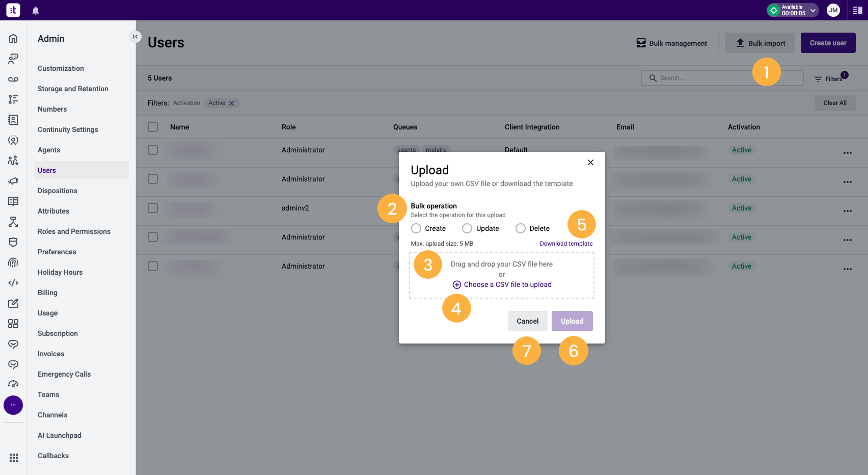Select the Create bulk operation option

tap(416, 228)
